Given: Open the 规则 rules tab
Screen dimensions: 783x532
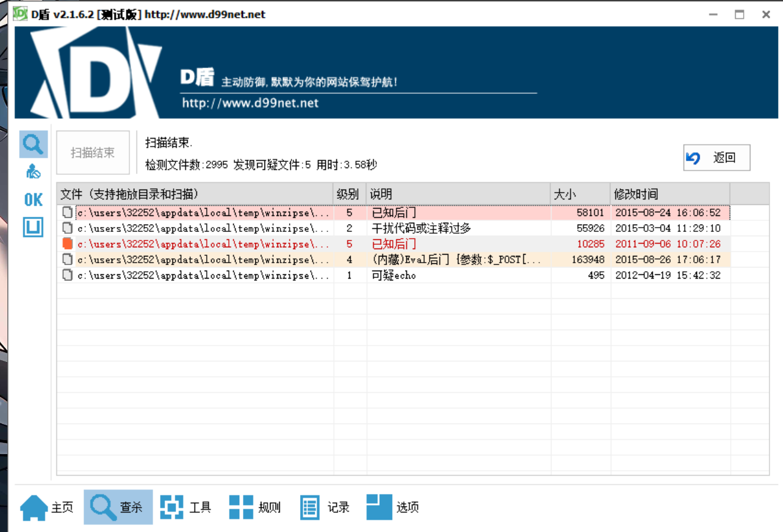Looking at the screenshot, I should (x=255, y=507).
